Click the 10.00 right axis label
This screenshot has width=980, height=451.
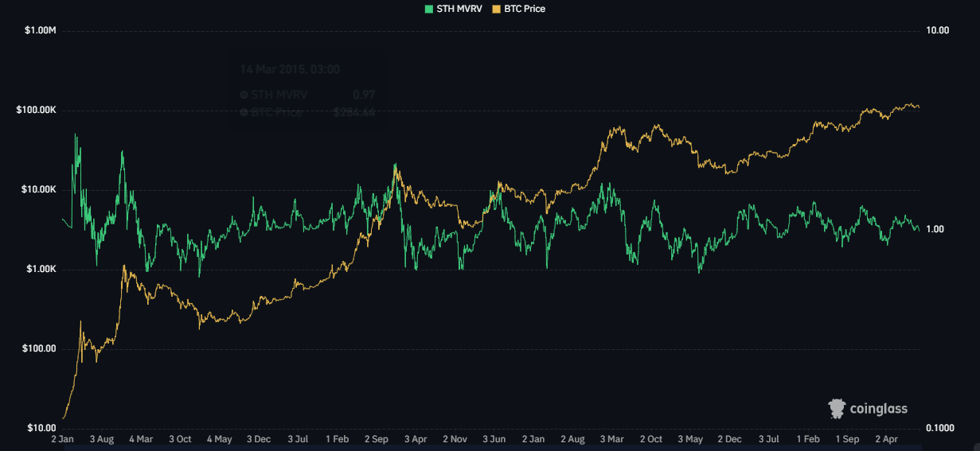tap(939, 31)
